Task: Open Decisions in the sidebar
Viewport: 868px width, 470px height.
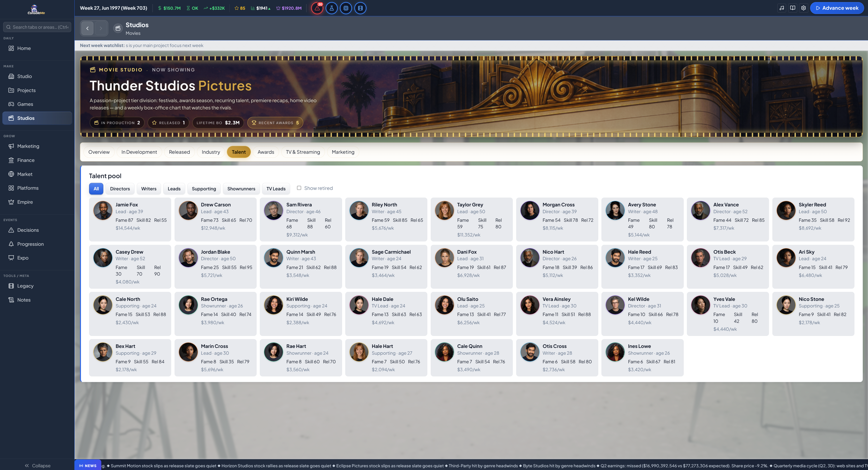Action: click(37, 230)
